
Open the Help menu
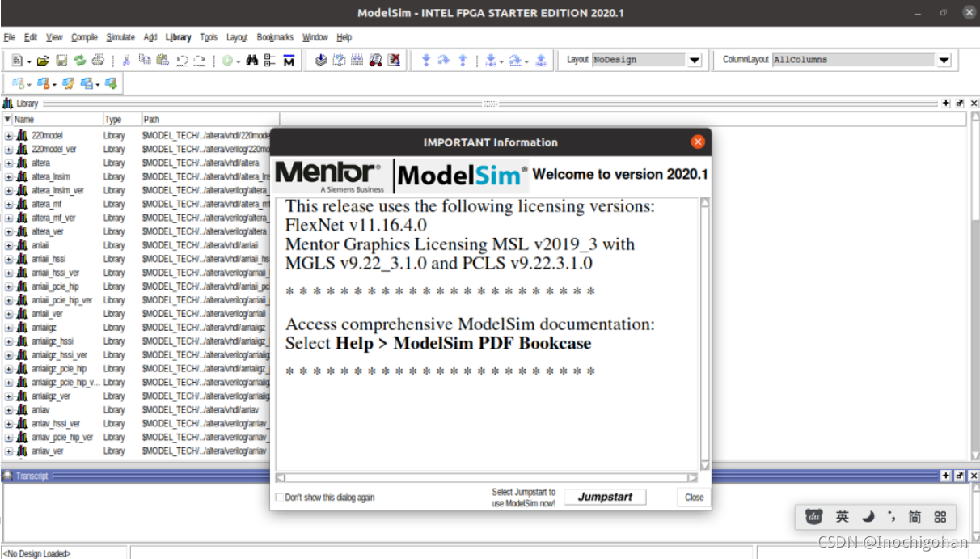[344, 37]
